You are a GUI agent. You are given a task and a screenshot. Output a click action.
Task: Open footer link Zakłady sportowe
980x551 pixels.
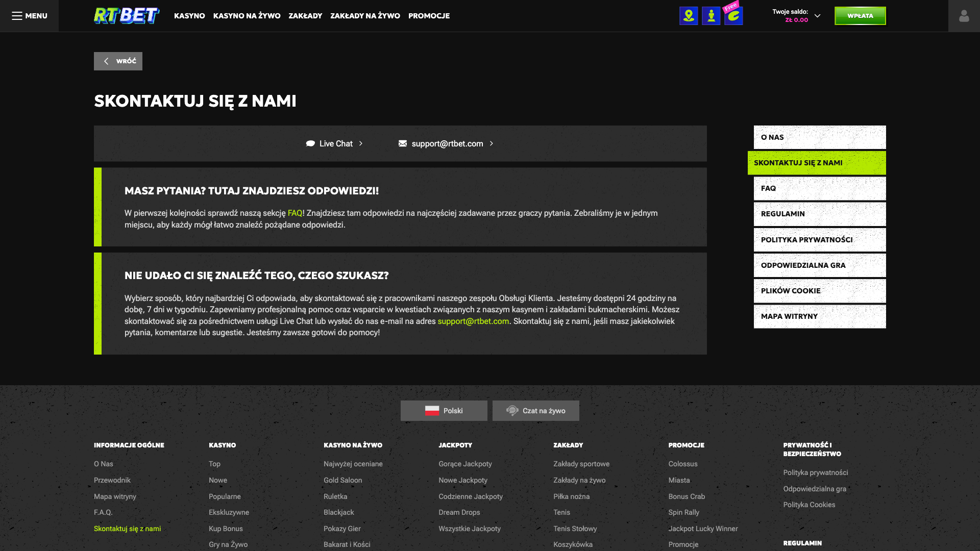(x=581, y=464)
